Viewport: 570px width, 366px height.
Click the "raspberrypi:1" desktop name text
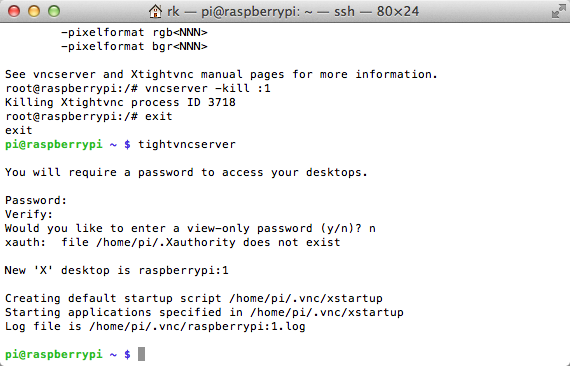(183, 271)
